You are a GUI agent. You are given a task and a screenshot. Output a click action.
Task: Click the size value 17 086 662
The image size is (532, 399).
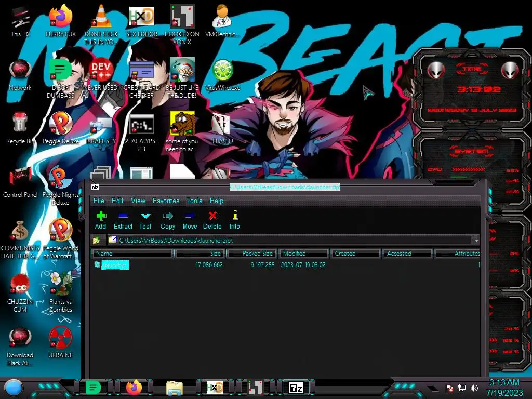click(x=209, y=264)
